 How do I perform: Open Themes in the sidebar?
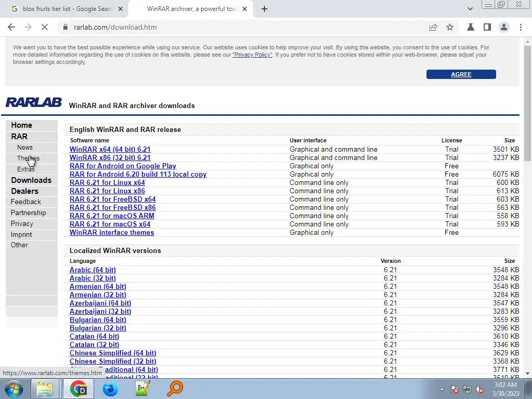(28, 158)
